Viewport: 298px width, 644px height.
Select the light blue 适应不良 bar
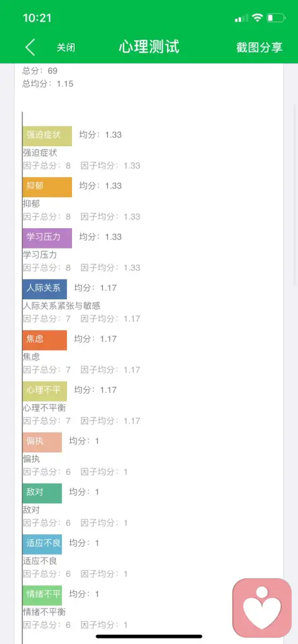(42, 544)
